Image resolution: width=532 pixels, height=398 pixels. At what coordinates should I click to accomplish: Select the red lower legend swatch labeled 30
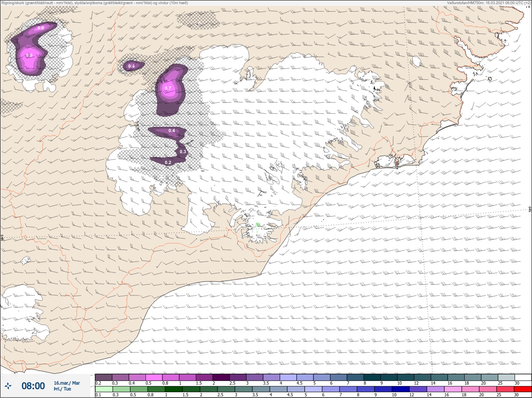click(523, 389)
